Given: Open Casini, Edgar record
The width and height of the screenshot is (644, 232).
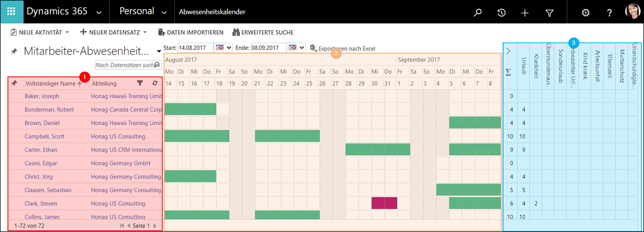Looking at the screenshot, I should coord(41,163).
